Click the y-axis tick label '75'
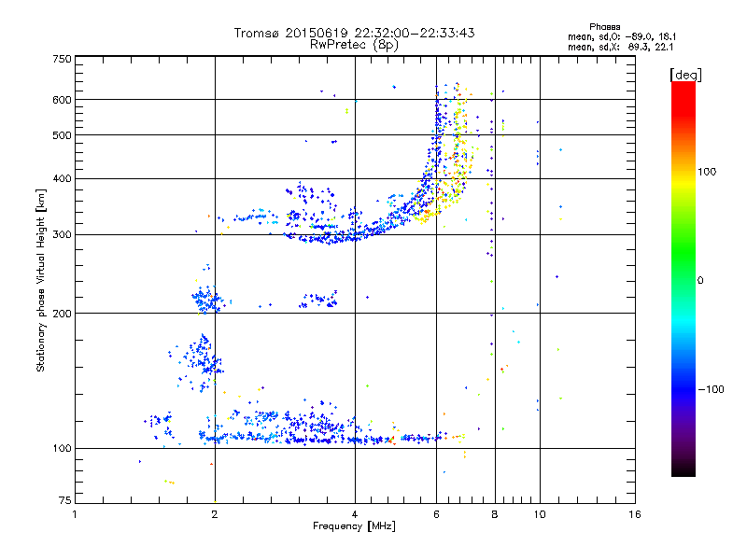Screen dimensions: 747x560 point(65,500)
